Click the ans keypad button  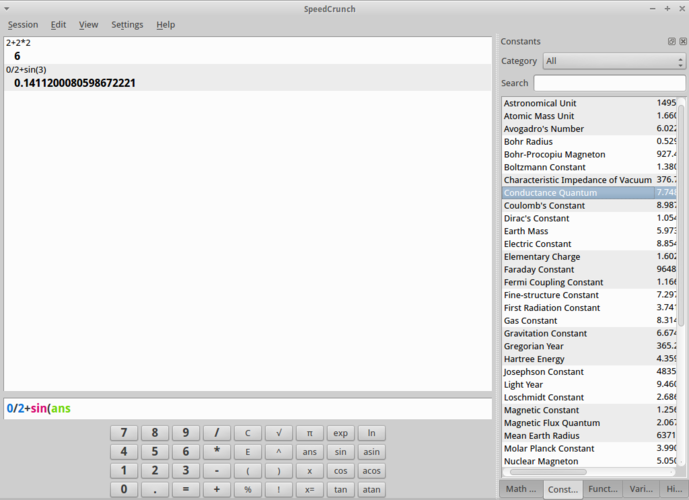tap(309, 452)
